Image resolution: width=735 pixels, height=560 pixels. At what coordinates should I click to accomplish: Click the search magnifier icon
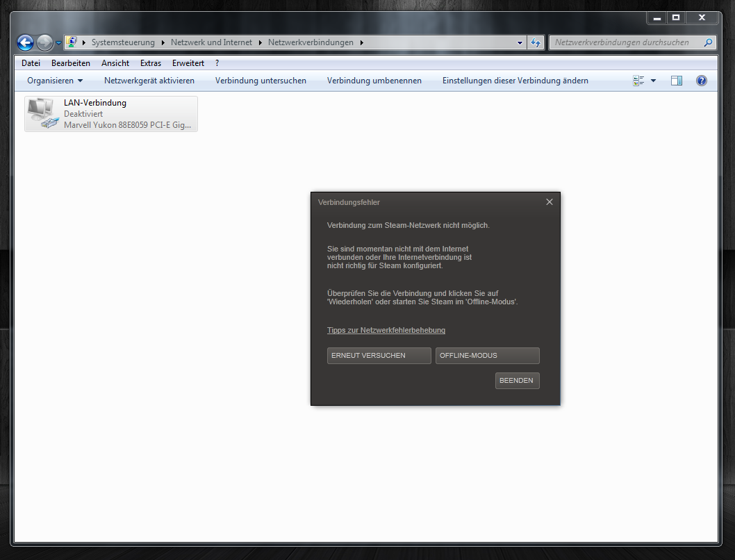coord(709,42)
